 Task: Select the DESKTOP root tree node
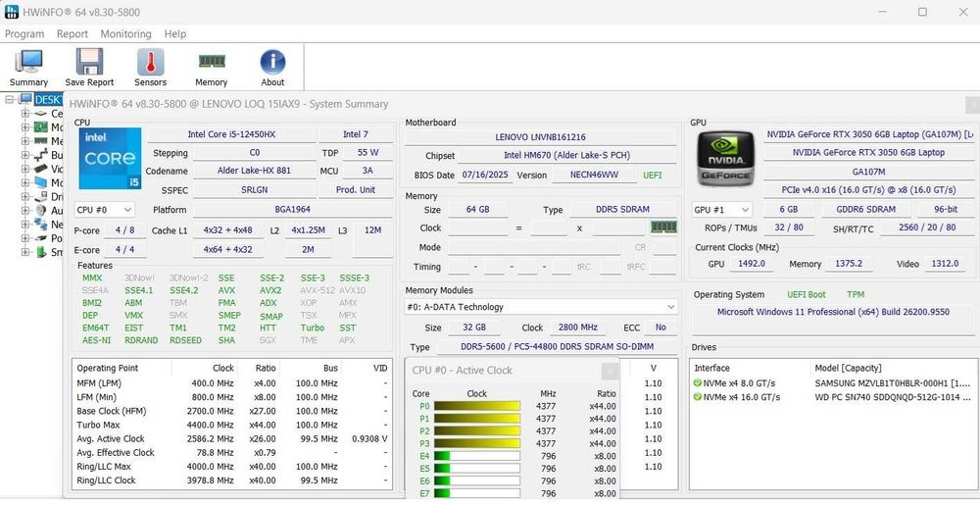48,99
